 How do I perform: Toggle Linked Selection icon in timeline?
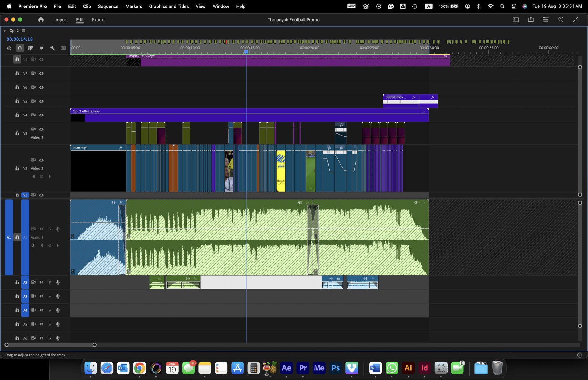tap(31, 48)
